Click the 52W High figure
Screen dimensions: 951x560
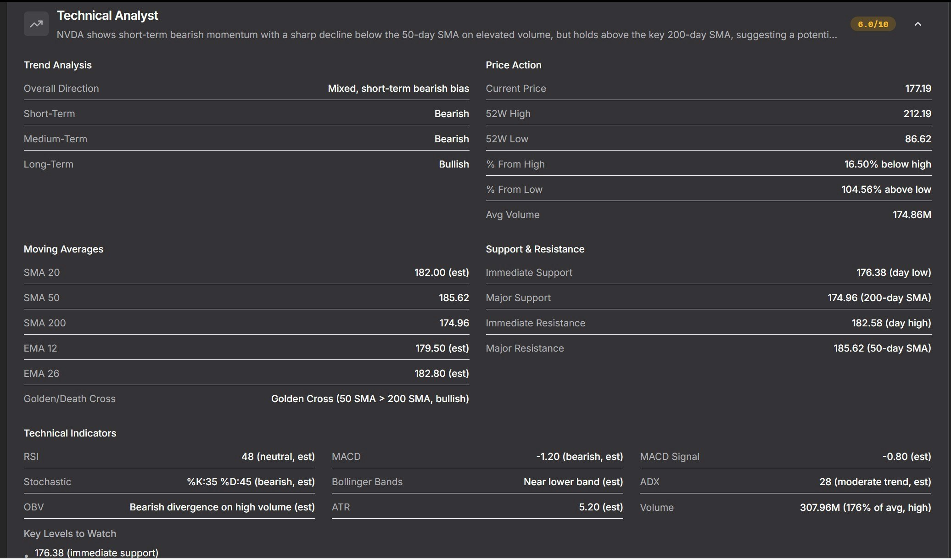pyautogui.click(x=917, y=113)
